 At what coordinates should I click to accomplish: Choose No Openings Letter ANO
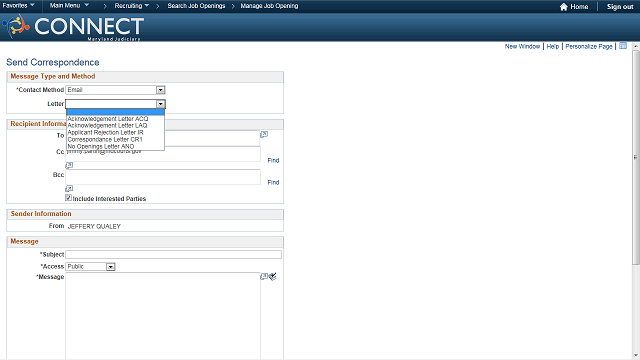tap(115, 146)
